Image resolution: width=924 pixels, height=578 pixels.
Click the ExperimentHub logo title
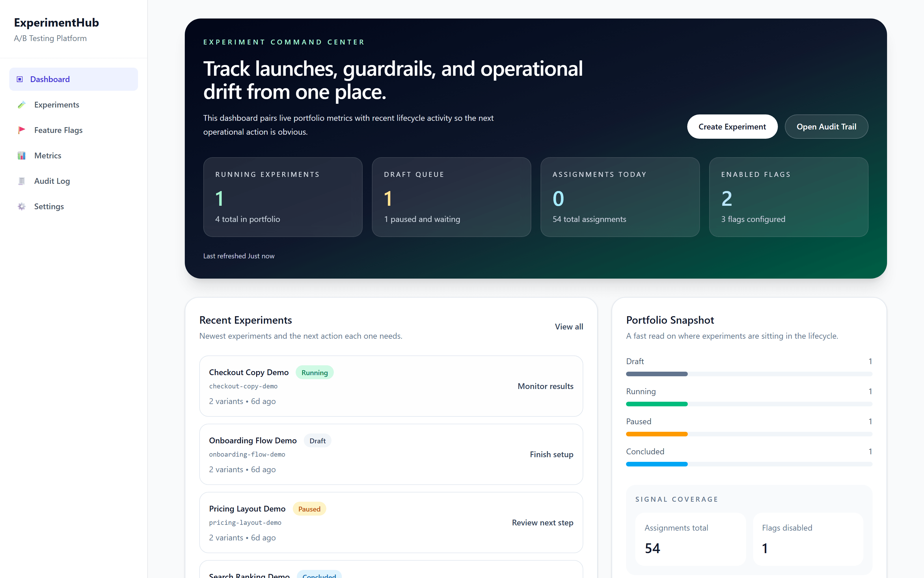(57, 23)
